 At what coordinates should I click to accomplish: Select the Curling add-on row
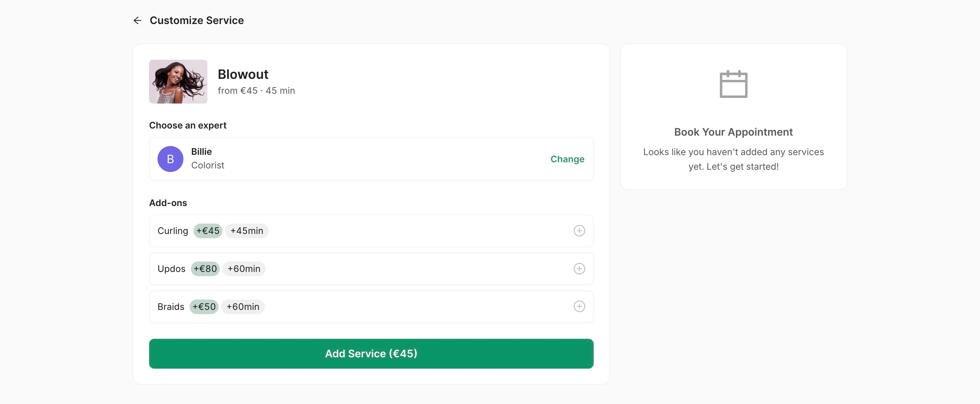tap(371, 231)
